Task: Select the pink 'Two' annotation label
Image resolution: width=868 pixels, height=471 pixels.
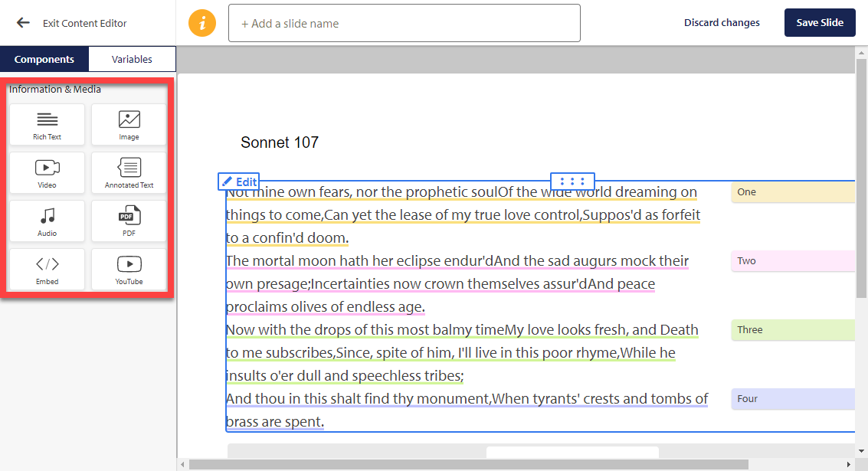Action: click(x=793, y=260)
